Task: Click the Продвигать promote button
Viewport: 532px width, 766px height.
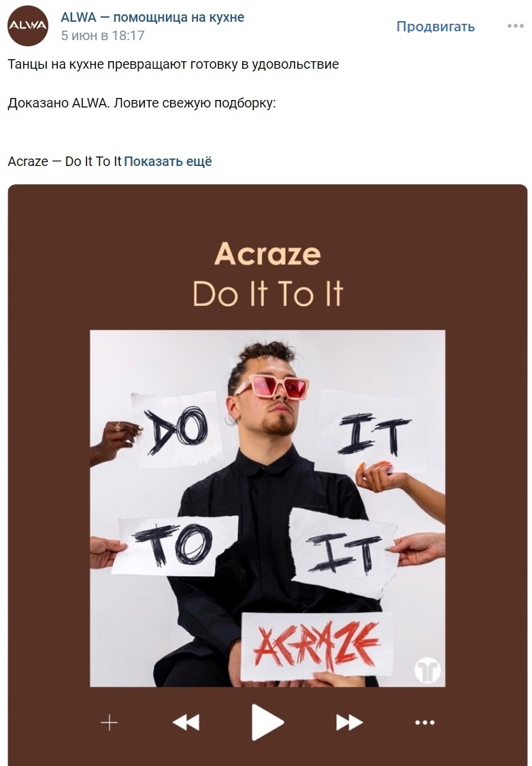Action: point(435,27)
